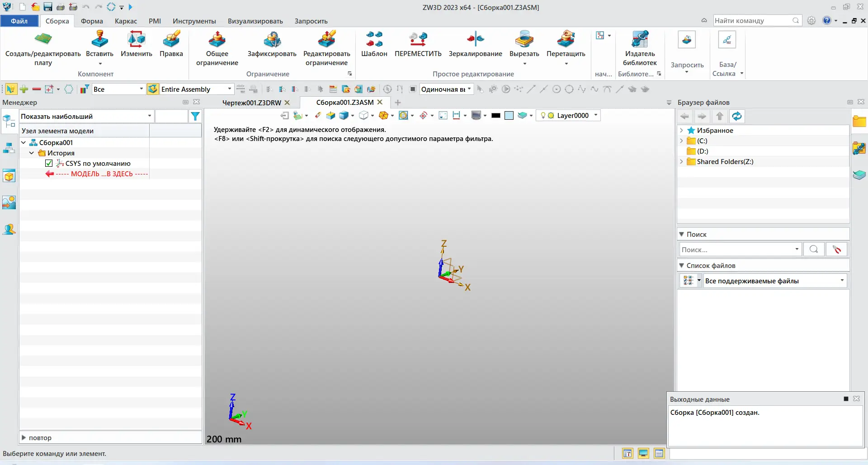The height and width of the screenshot is (465, 868).
Task: Click the plus button to add new document tab
Action: point(398,103)
